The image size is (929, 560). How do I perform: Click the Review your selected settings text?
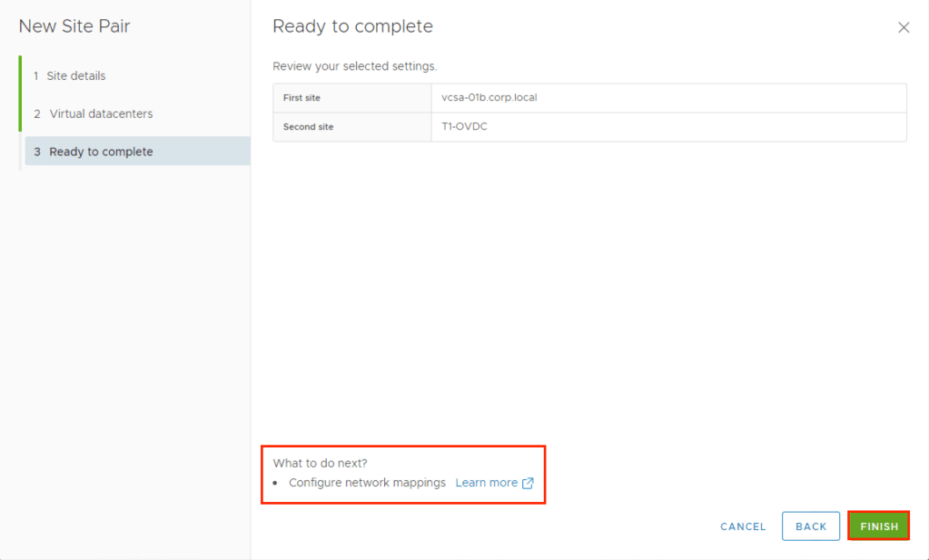point(355,66)
